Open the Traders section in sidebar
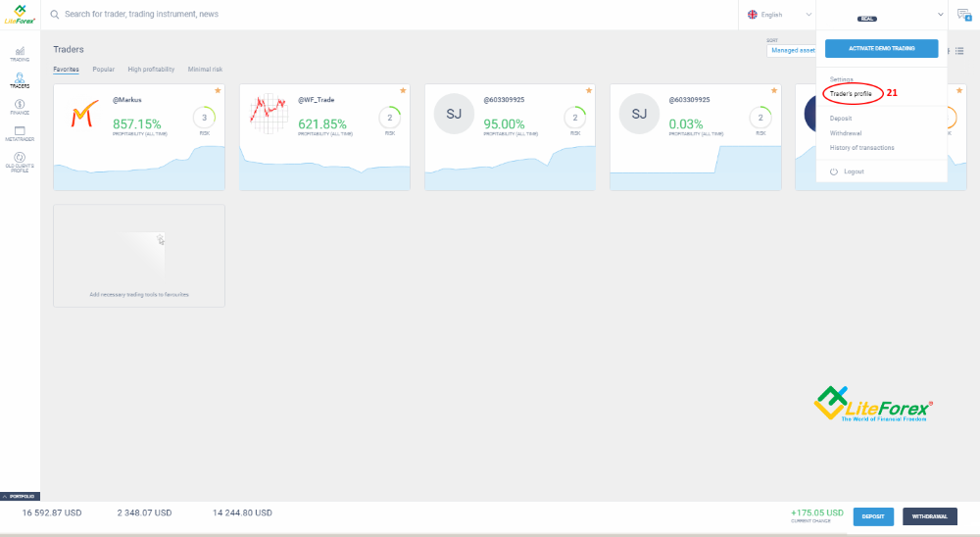Screen dimensions: 980x537 [20, 80]
